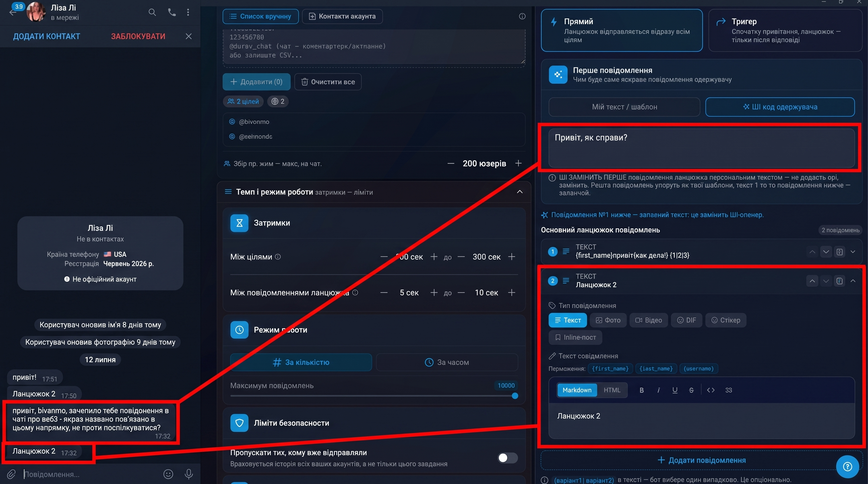The image size is (868, 484).
Task: Switch editor to Markdown
Action: (577, 390)
